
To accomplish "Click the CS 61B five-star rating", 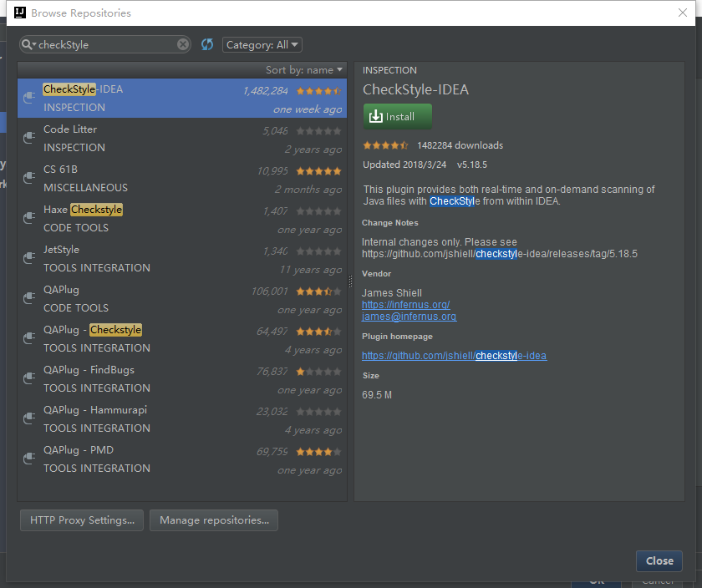I will 318,171.
